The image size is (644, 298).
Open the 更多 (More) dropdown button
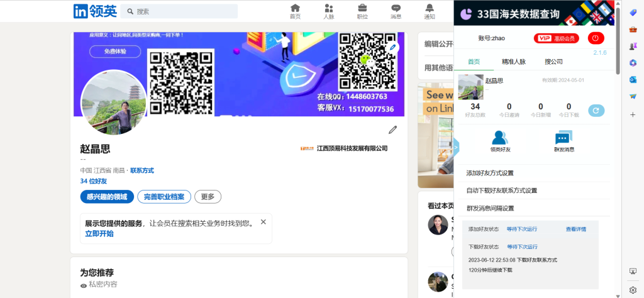208,197
